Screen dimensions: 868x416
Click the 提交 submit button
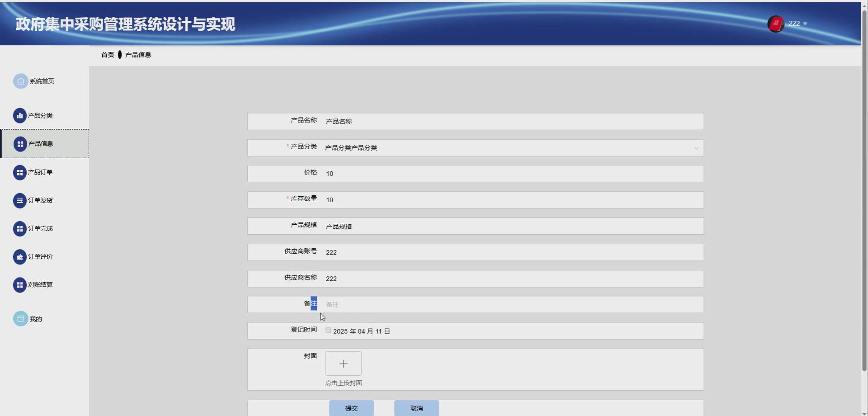(351, 408)
